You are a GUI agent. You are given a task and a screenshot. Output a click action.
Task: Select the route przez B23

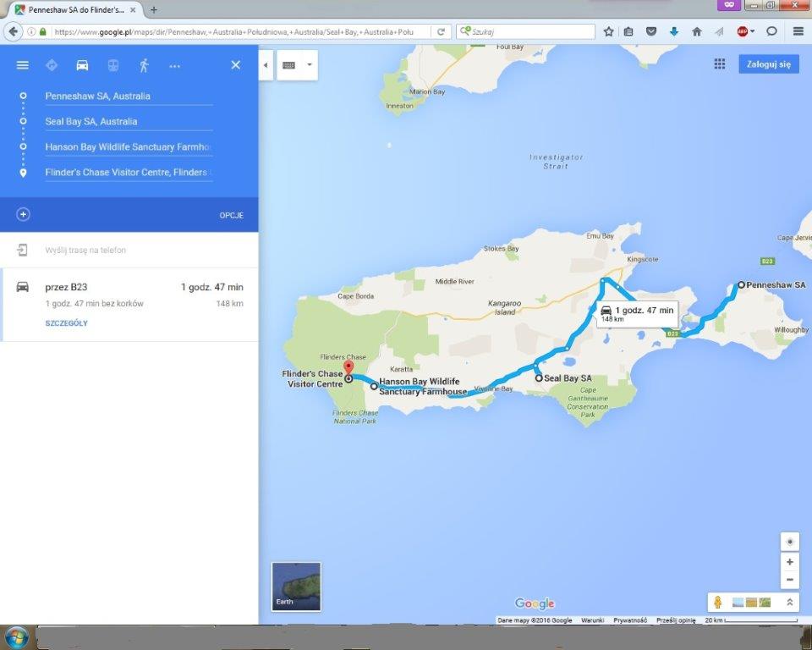click(129, 305)
